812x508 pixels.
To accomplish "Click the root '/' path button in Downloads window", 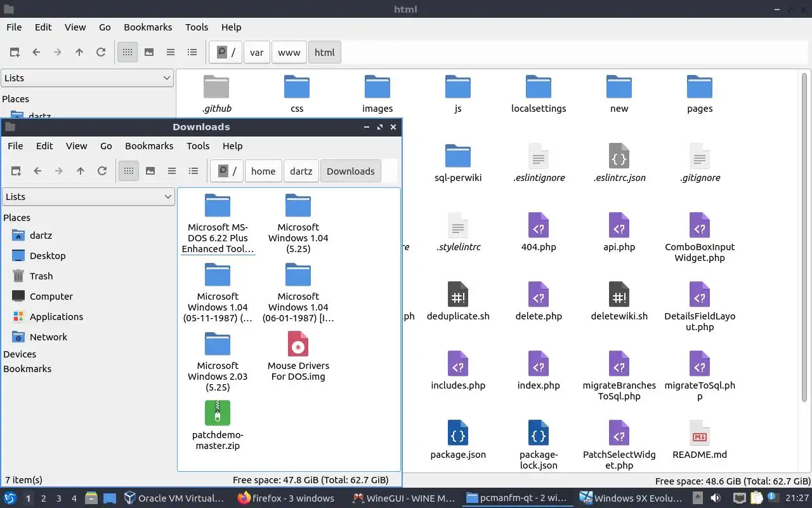I will click(x=227, y=171).
